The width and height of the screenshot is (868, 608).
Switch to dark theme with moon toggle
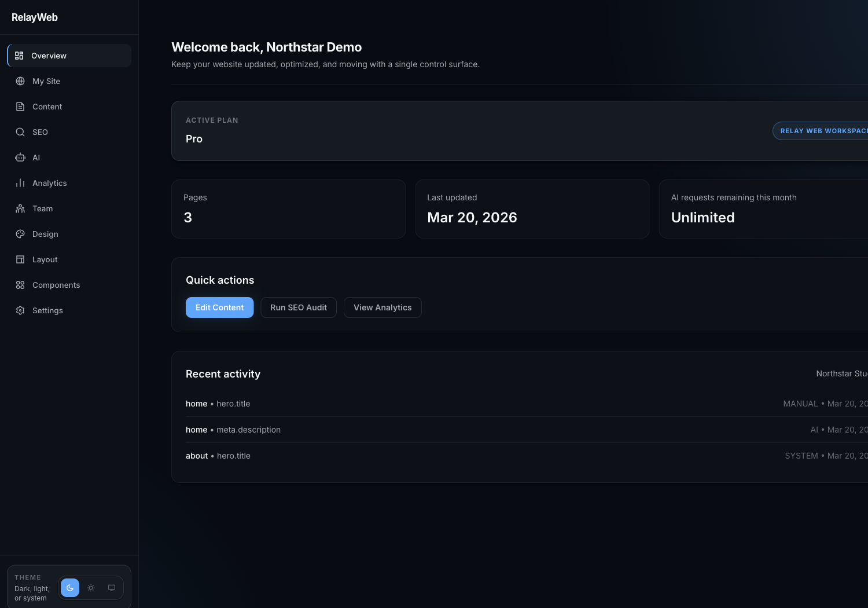click(x=70, y=588)
